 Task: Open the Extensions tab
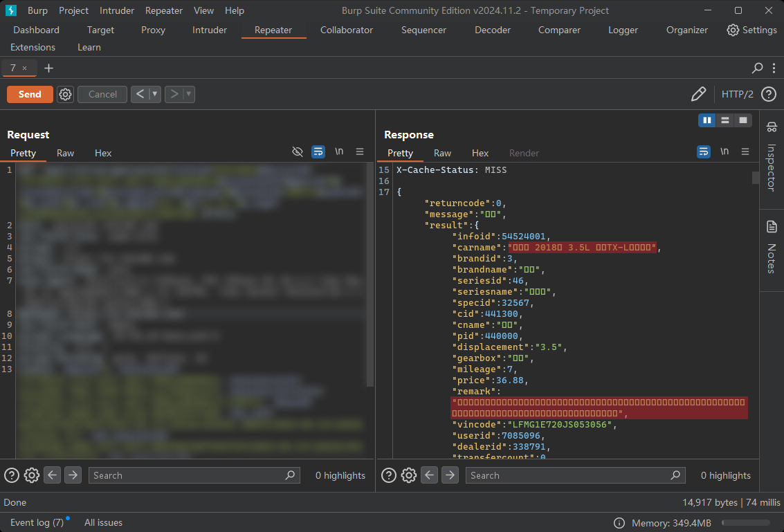tap(33, 47)
